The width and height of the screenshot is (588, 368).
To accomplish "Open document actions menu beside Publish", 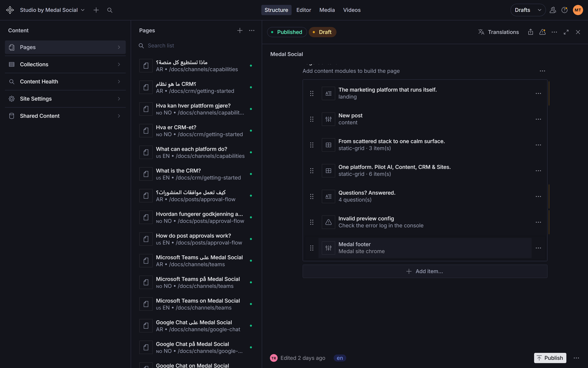I will click(576, 358).
